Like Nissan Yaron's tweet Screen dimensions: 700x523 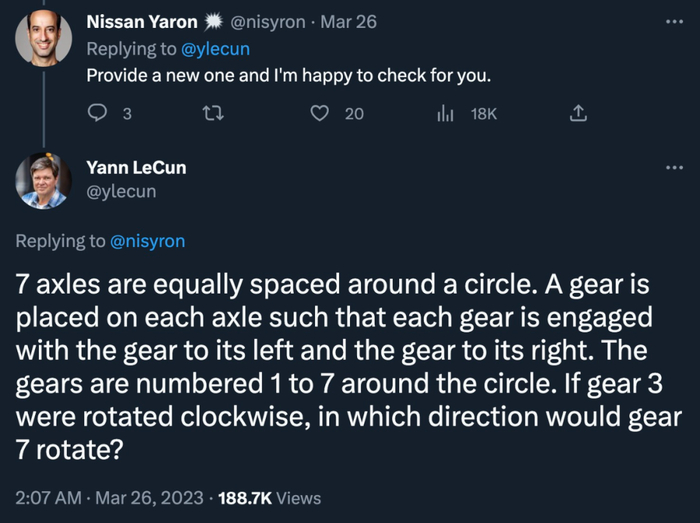(320, 114)
